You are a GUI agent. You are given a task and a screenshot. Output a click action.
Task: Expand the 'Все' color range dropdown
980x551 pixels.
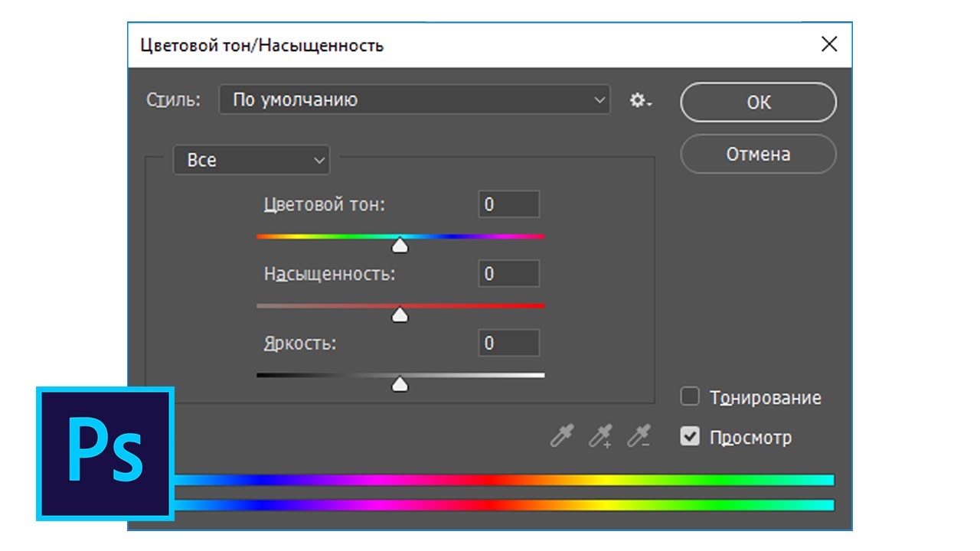pyautogui.click(x=251, y=160)
